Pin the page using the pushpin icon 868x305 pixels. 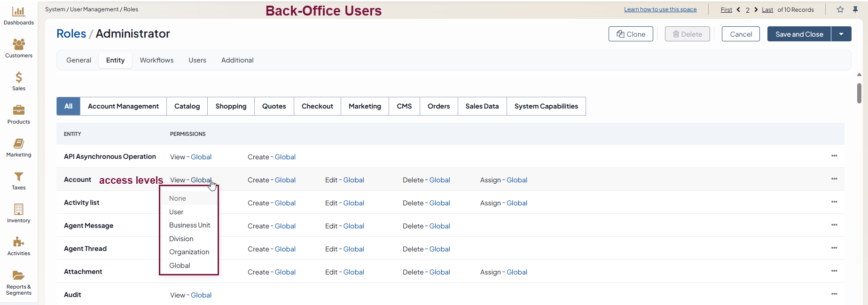pos(855,9)
